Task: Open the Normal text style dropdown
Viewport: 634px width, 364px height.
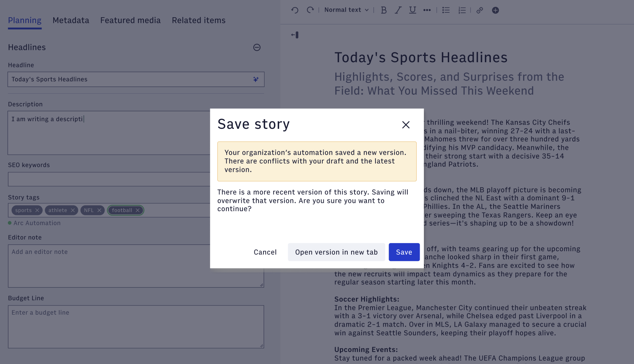Action: [346, 10]
